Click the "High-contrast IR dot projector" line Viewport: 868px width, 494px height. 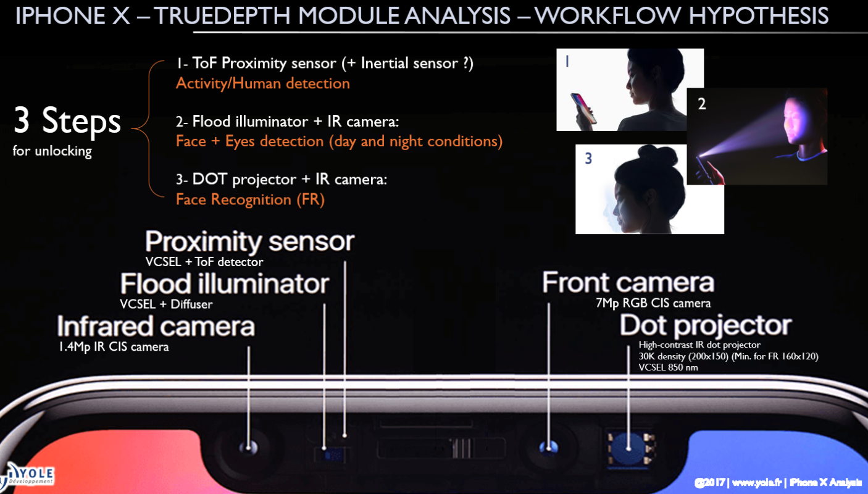pyautogui.click(x=699, y=345)
